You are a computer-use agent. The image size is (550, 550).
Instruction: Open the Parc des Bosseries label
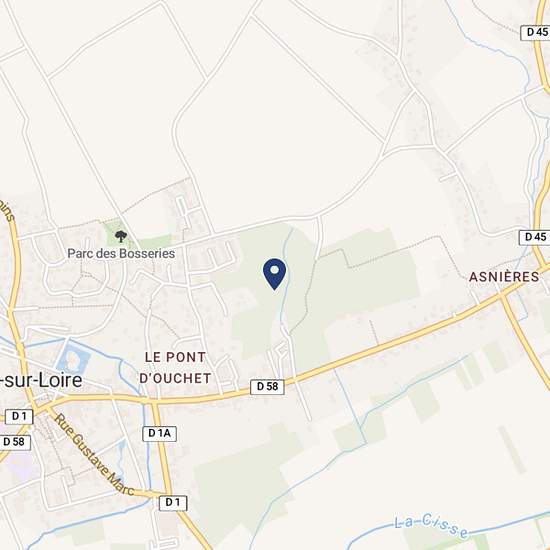[x=121, y=253]
